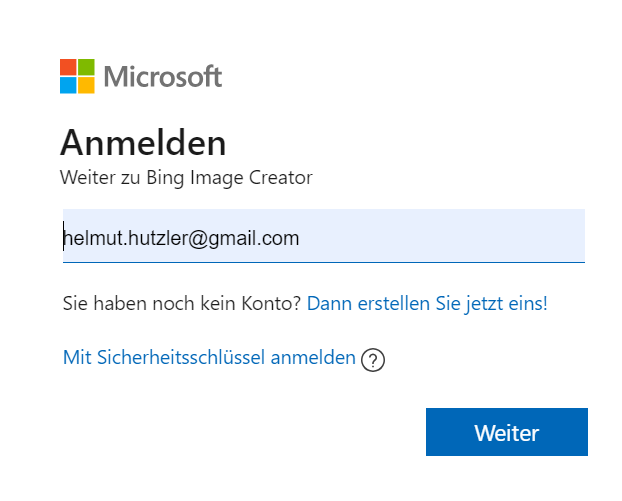Image resolution: width=622 pixels, height=501 pixels.
Task: Select 'Mit Sicherheitsschlüssel anmelden' link
Action: [x=209, y=358]
